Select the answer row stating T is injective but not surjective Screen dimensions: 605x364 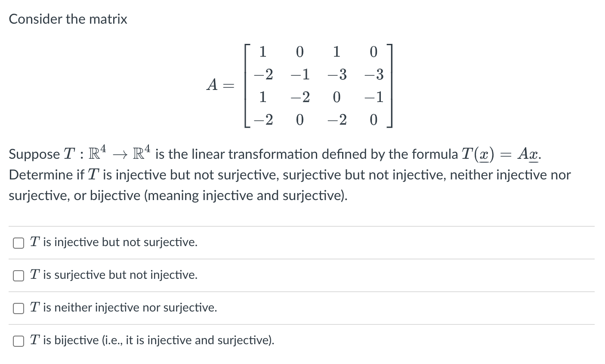point(114,243)
